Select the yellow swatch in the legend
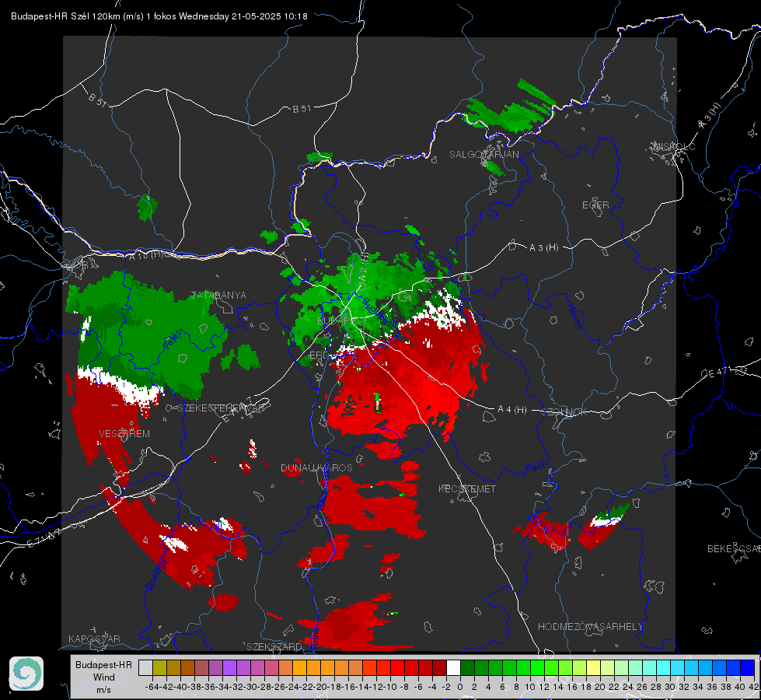The width and height of the screenshot is (761, 700). coord(593,667)
